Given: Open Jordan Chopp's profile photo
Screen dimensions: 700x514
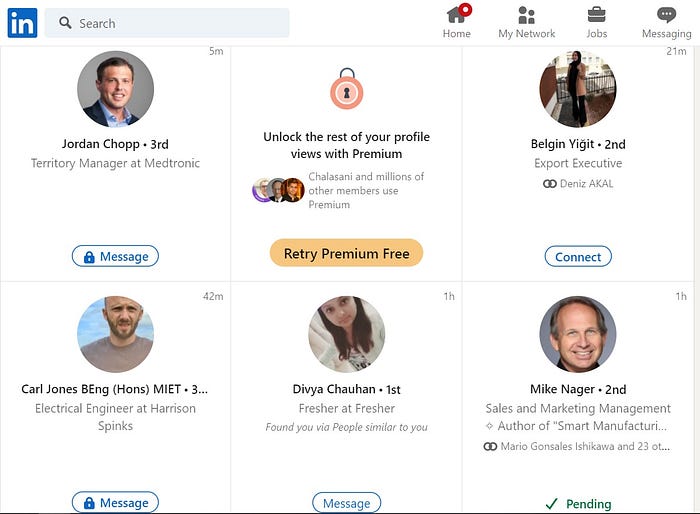Looking at the screenshot, I should click(x=116, y=89).
